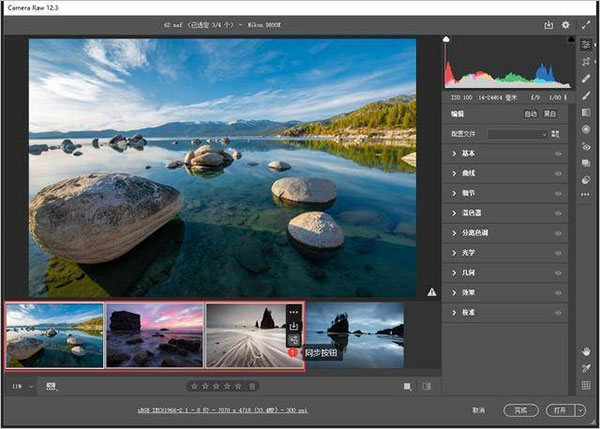Toggle visibility eye for 校准 panel
The width and height of the screenshot is (600, 429).
(558, 313)
